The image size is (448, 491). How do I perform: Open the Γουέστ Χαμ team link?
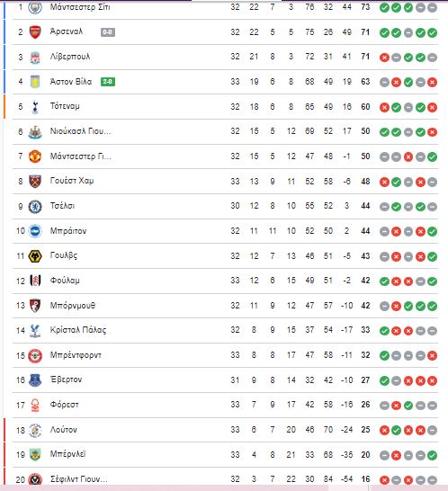pyautogui.click(x=72, y=181)
